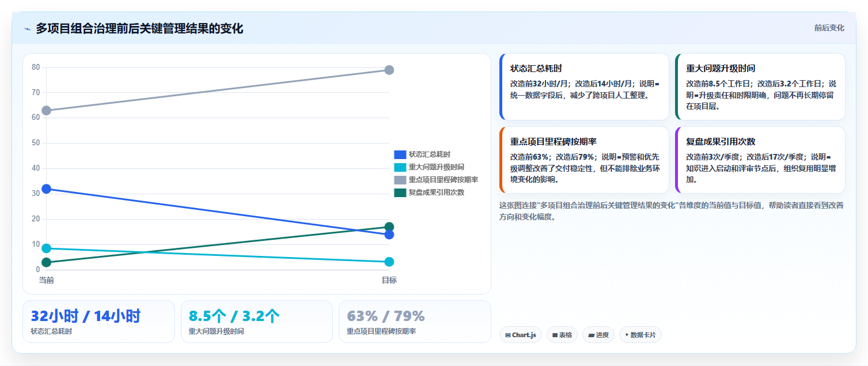Screen dimensions: 868x366
Task: Click the 40 y-axis tick label
Action: click(36, 168)
